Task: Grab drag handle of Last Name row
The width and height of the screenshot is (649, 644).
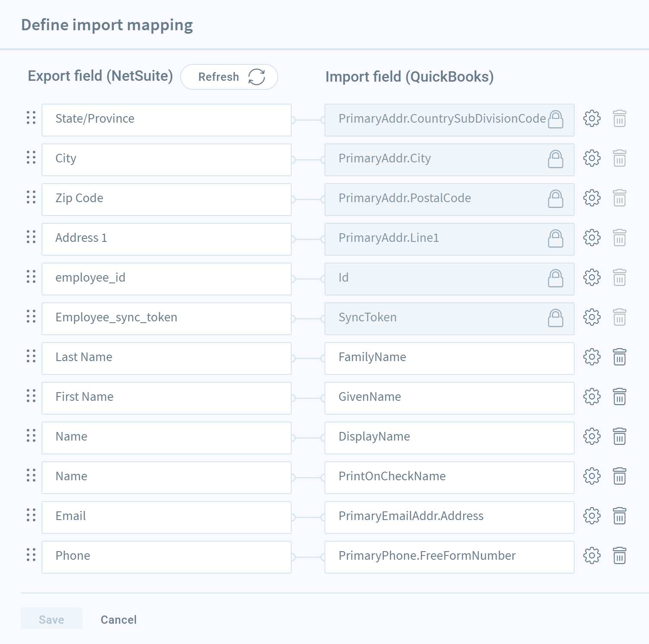Action: pos(31,356)
